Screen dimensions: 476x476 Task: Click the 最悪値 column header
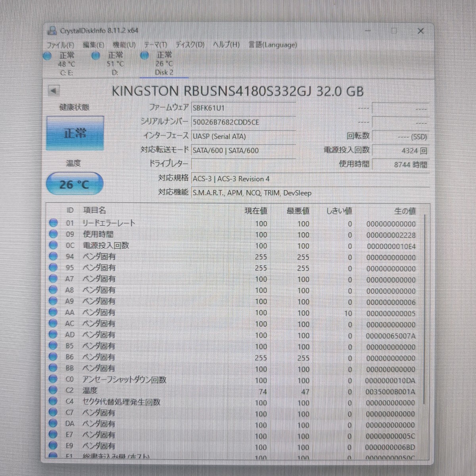pyautogui.click(x=298, y=211)
